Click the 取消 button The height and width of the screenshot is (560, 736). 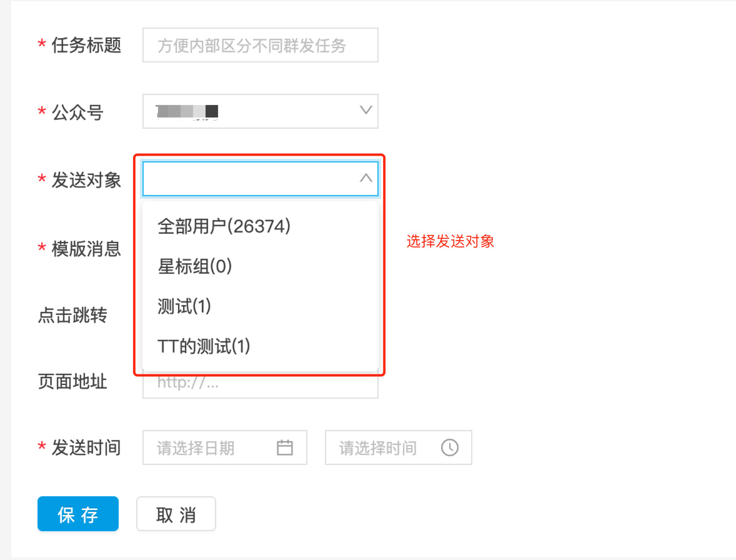pyautogui.click(x=176, y=514)
